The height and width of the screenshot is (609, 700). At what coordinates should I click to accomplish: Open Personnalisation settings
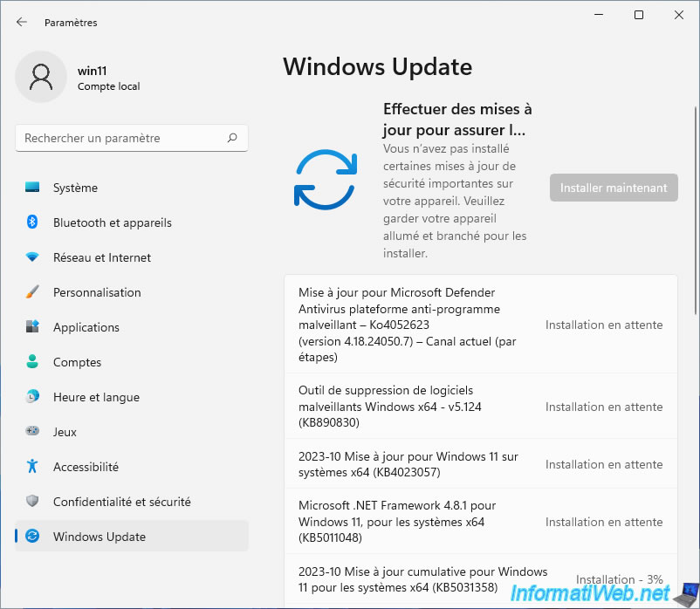(x=132, y=292)
